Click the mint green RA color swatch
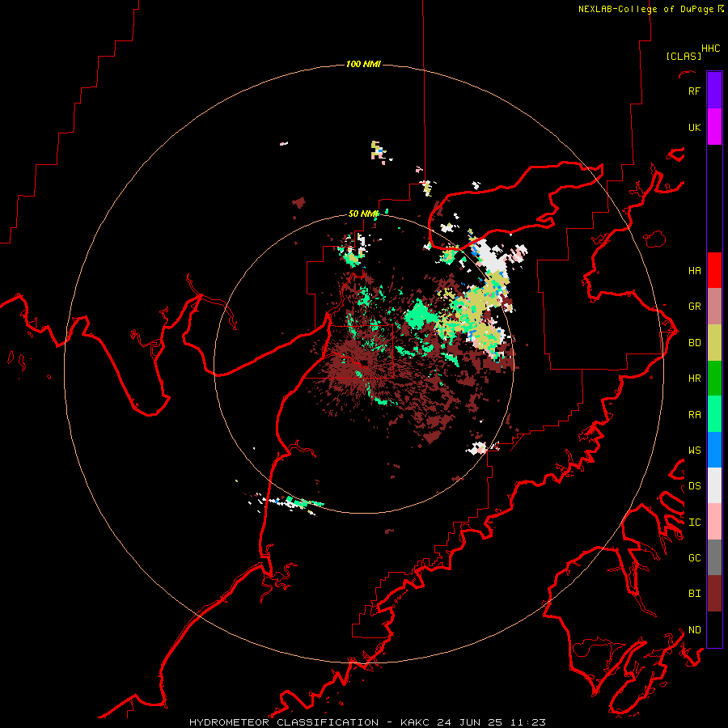Viewport: 728px width, 728px height. pos(714,414)
